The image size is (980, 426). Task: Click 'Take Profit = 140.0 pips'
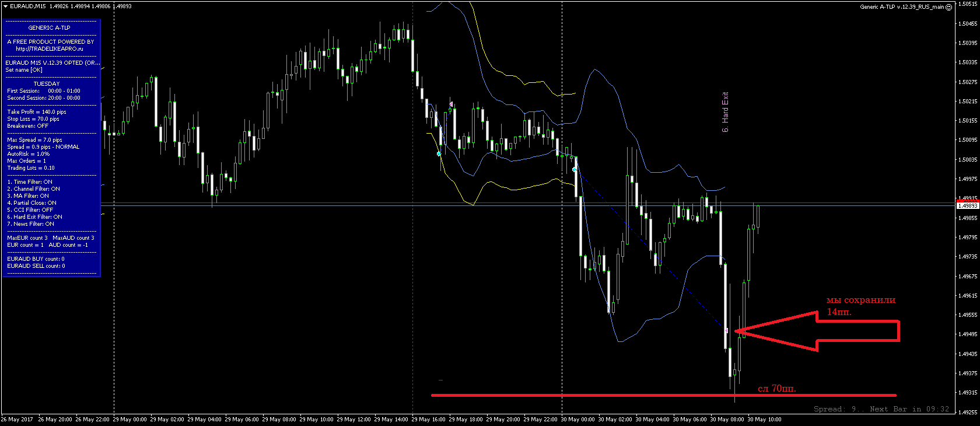(37, 112)
